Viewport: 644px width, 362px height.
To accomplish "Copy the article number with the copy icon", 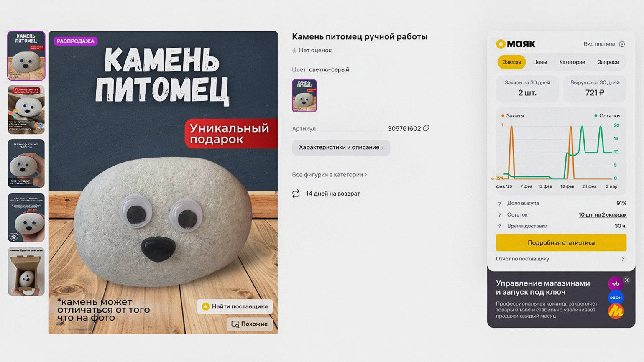I will point(426,128).
